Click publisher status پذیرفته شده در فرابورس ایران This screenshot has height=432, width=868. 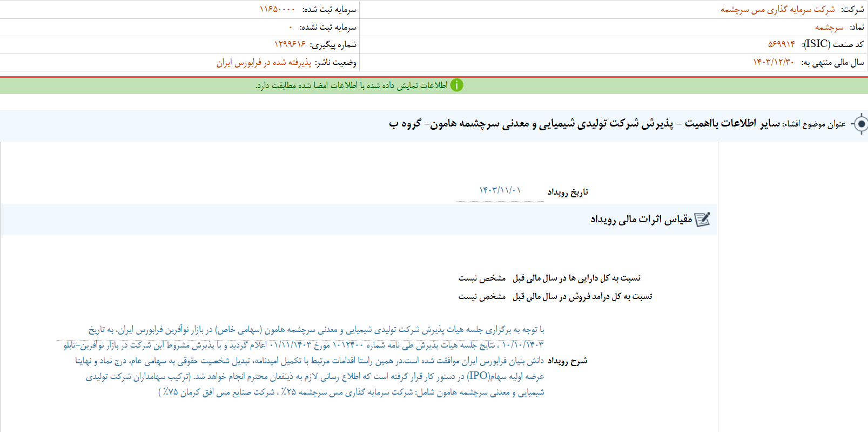point(264,62)
